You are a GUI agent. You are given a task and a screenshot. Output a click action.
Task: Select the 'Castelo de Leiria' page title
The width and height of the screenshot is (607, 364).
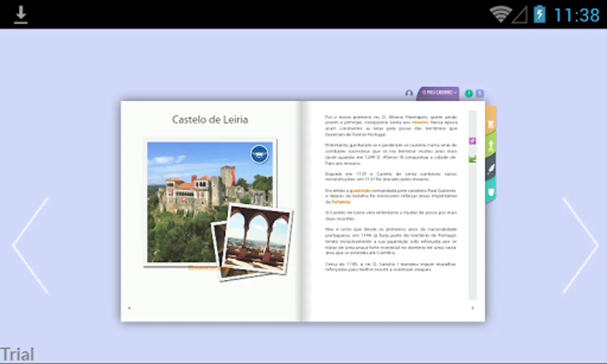pos(210,120)
